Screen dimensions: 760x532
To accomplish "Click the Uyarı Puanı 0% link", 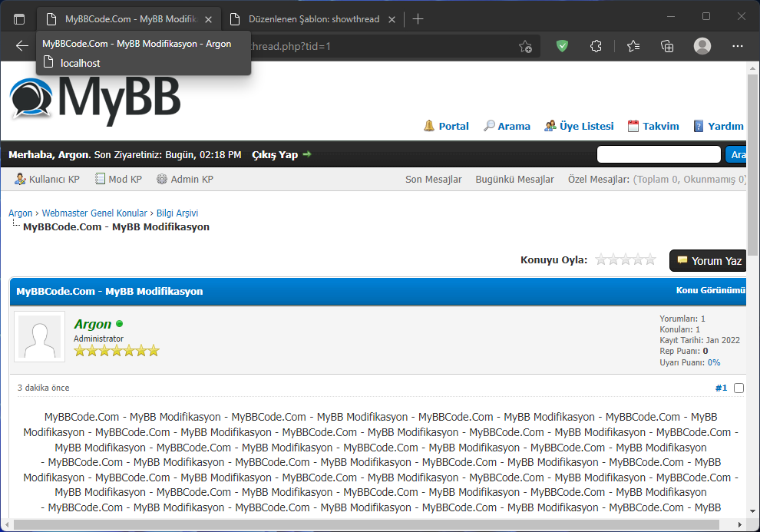I will (x=714, y=362).
